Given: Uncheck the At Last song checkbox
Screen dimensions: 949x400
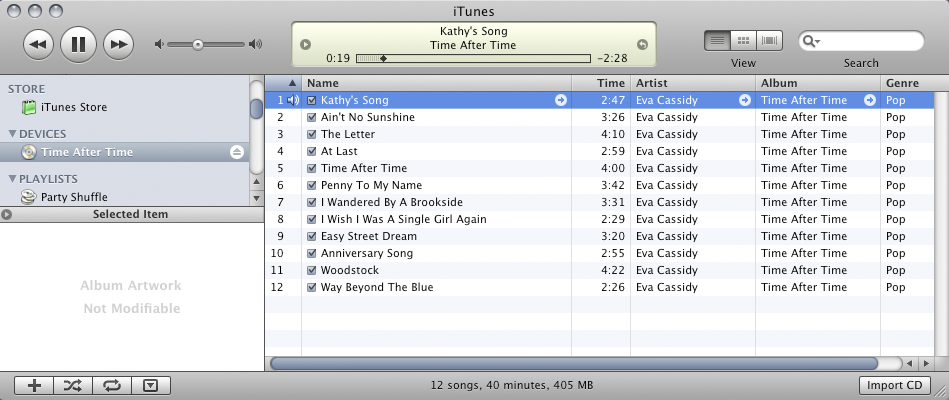Looking at the screenshot, I should (312, 151).
